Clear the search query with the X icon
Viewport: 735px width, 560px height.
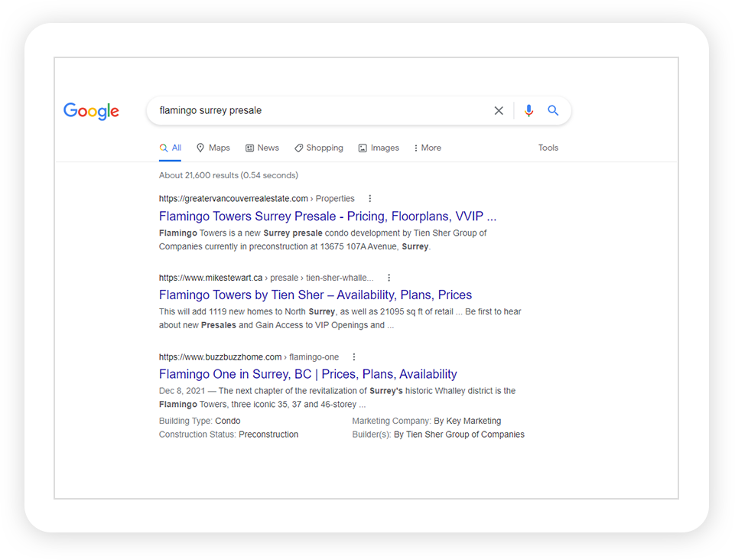499,111
